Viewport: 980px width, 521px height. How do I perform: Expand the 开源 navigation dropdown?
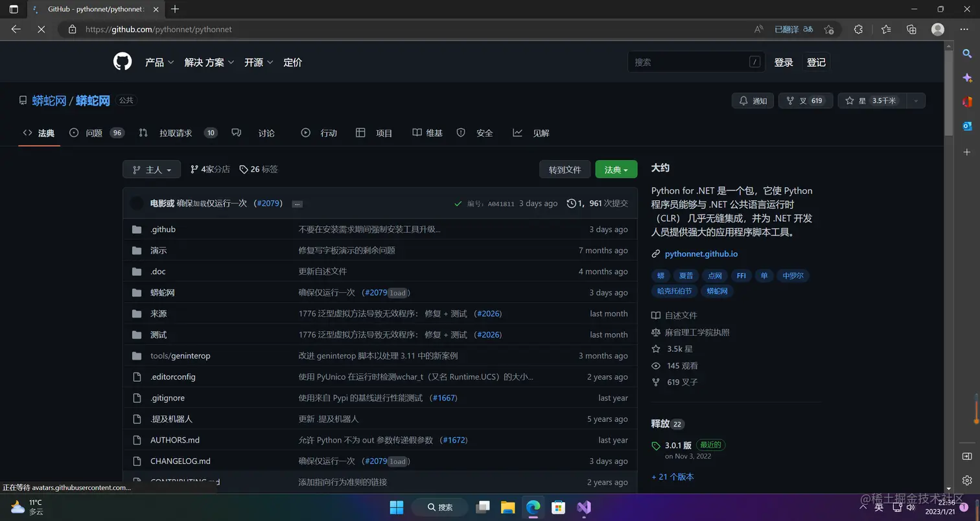(259, 62)
